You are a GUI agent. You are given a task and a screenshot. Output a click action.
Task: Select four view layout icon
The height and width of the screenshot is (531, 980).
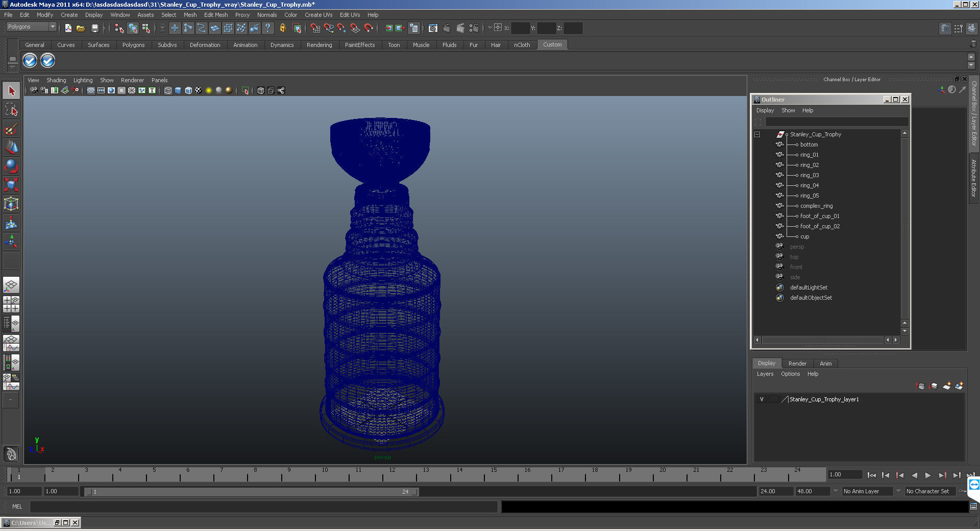tap(11, 304)
